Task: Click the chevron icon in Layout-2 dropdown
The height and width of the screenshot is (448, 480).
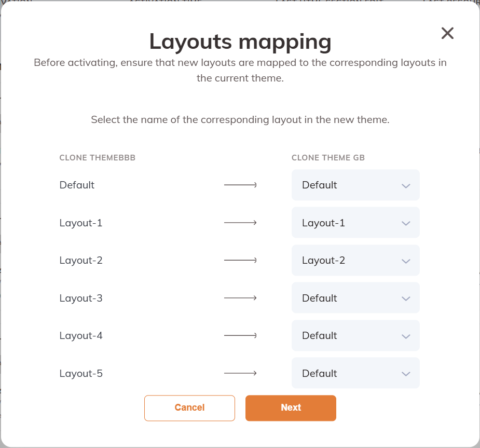Action: coord(406,261)
